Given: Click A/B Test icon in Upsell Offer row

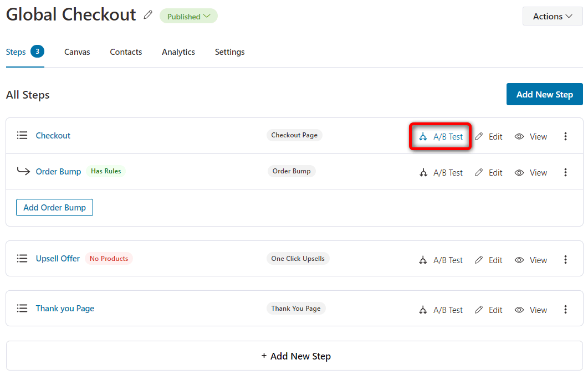Looking at the screenshot, I should pos(423,260).
